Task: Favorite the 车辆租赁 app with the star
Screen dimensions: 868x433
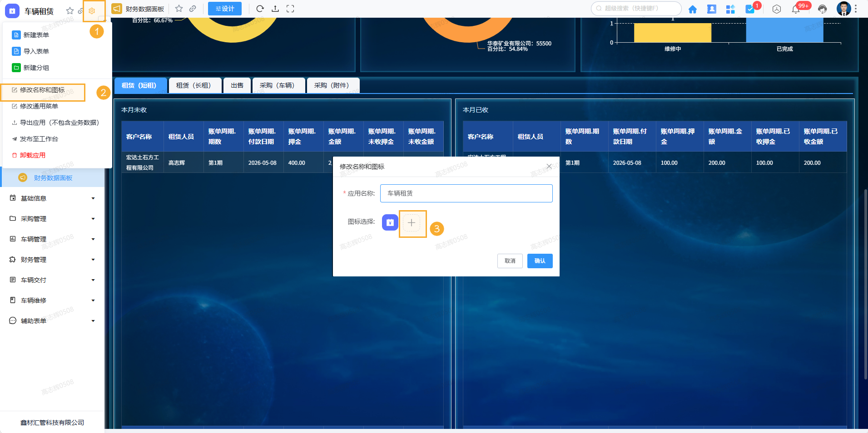Action: tap(70, 10)
